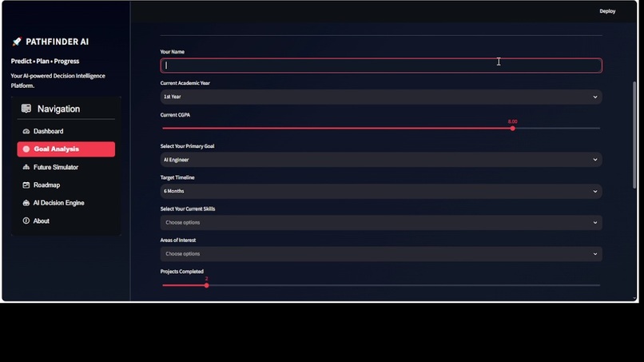Open the Dashboard page

click(x=66, y=132)
